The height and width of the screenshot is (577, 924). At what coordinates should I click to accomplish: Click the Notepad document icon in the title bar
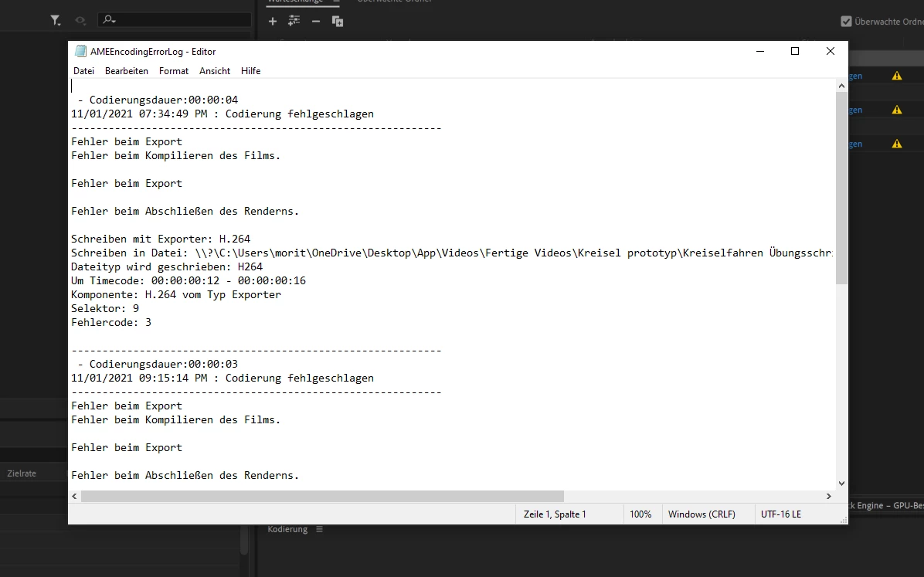coord(80,51)
